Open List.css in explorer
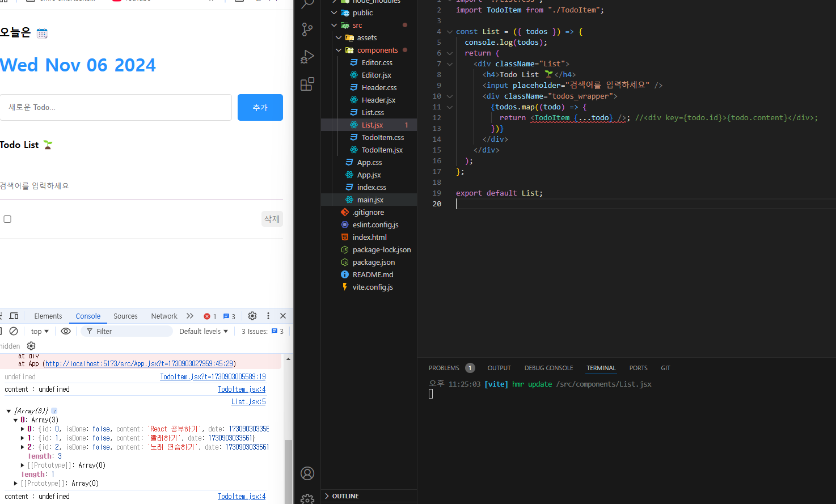This screenshot has height=504, width=836. [373, 112]
